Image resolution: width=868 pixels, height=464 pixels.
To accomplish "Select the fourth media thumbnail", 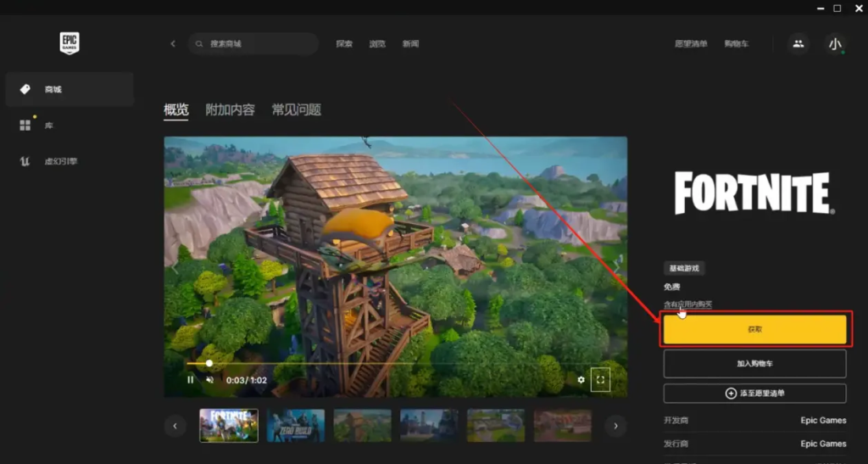I will coord(429,425).
